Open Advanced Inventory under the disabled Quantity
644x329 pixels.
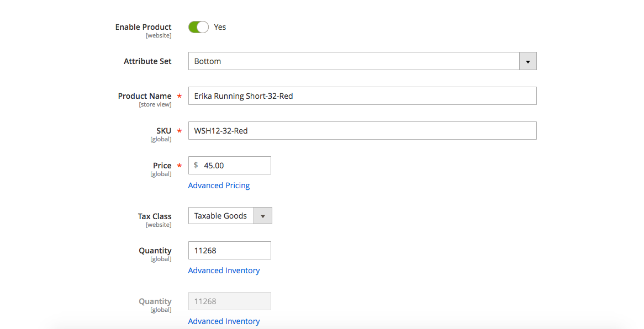[x=224, y=321]
